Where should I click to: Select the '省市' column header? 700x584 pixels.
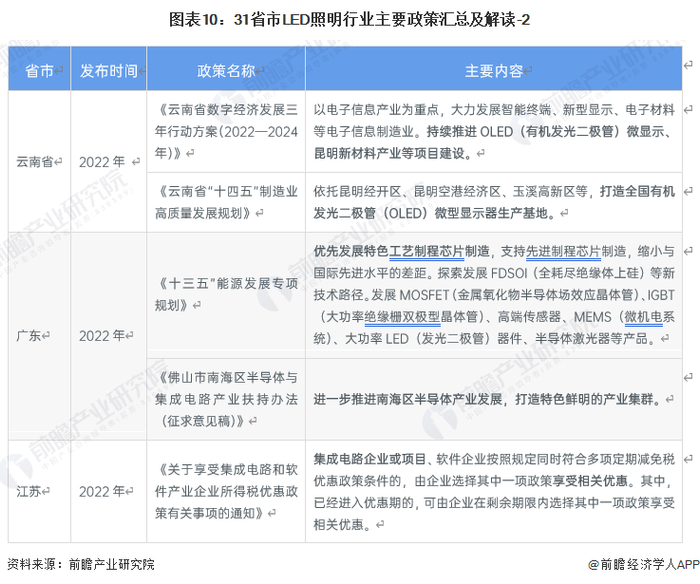(x=39, y=70)
